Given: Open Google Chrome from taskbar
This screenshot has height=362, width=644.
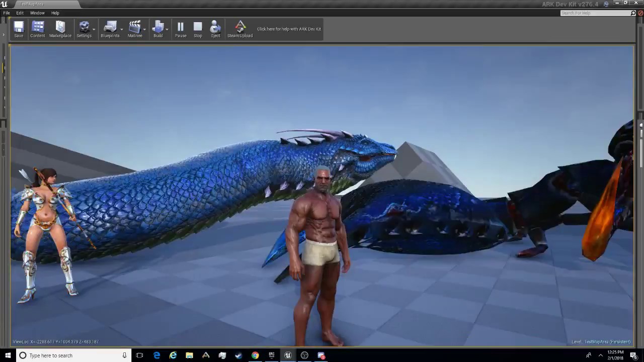Looking at the screenshot, I should (255, 355).
